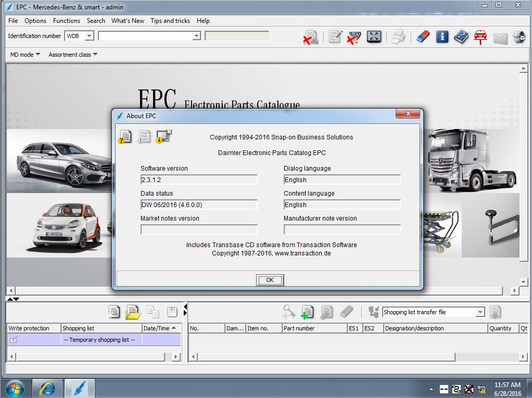
Task: Click the copy shopping list icon
Action: pos(153,312)
